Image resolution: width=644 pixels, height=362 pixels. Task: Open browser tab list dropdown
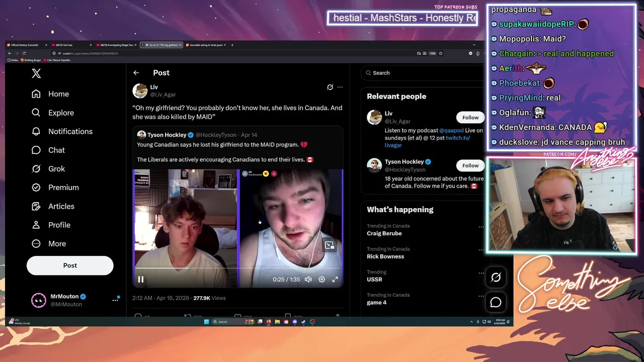(474, 45)
